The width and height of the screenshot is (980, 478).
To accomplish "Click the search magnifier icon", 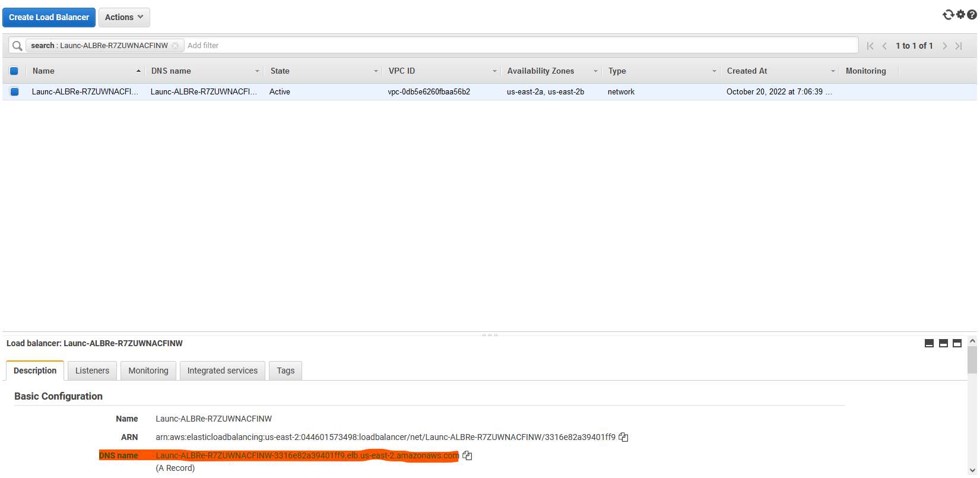I will (17, 46).
